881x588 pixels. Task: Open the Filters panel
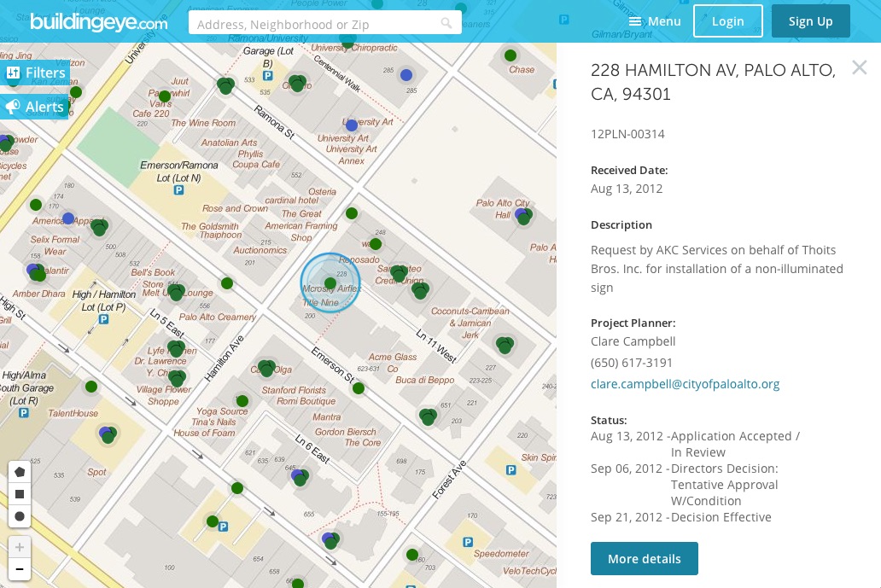click(35, 73)
